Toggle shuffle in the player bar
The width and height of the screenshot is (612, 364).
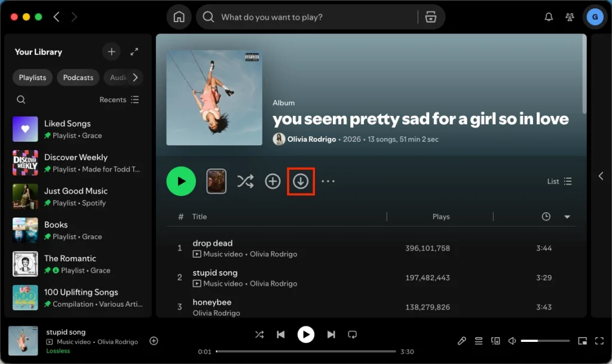point(259,334)
